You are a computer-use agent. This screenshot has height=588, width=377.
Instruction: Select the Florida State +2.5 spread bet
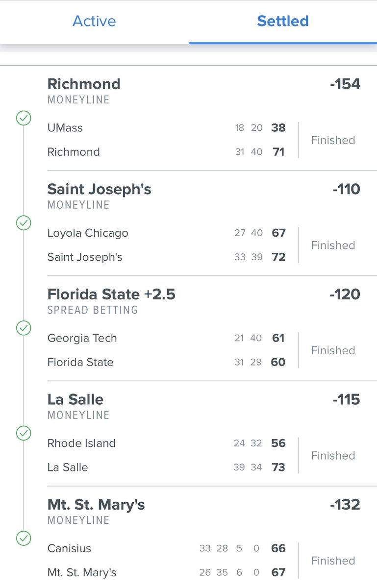111,294
